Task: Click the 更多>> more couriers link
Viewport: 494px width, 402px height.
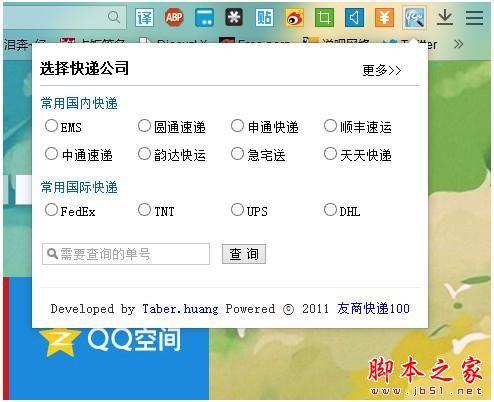Action: pyautogui.click(x=382, y=70)
